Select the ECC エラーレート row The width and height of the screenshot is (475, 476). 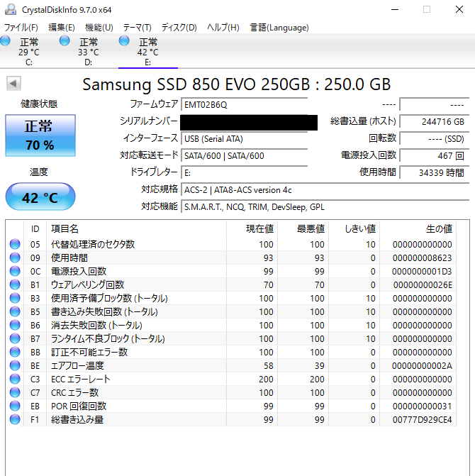pyautogui.click(x=233, y=379)
